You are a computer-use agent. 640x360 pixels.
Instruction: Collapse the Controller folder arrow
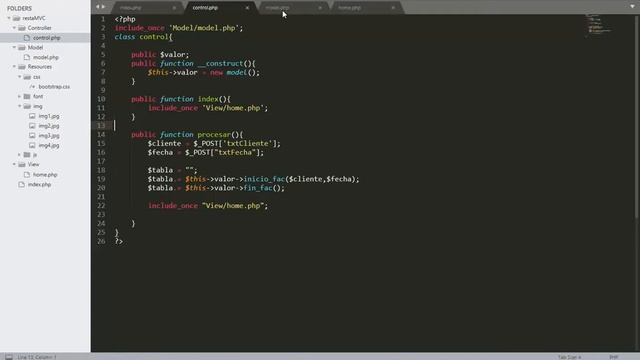[14, 28]
